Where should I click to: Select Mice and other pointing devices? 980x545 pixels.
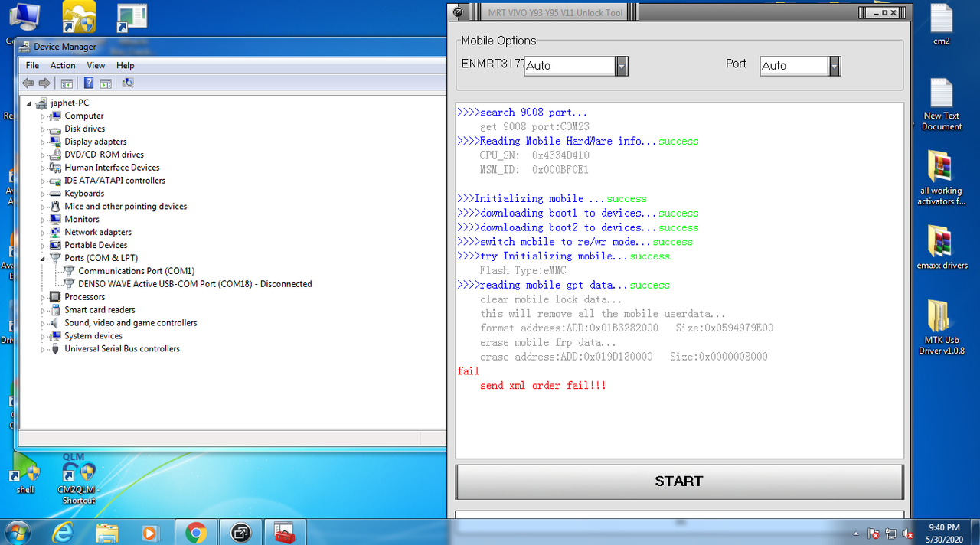coord(126,207)
